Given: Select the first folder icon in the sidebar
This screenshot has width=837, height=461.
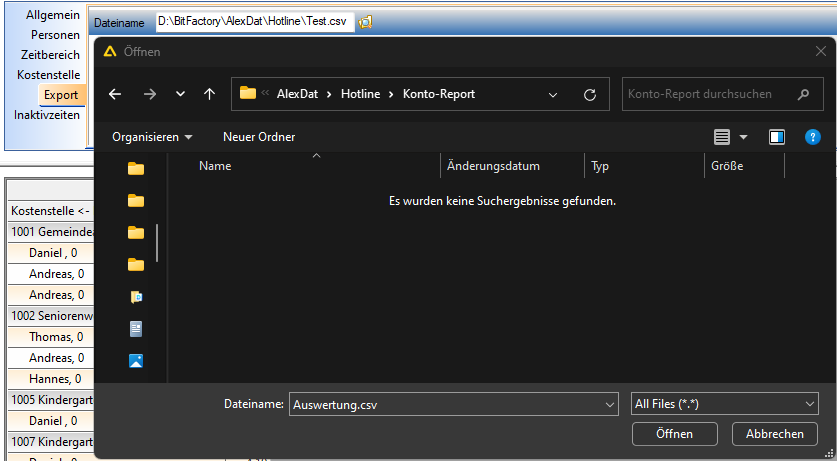Looking at the screenshot, I should tap(136, 169).
